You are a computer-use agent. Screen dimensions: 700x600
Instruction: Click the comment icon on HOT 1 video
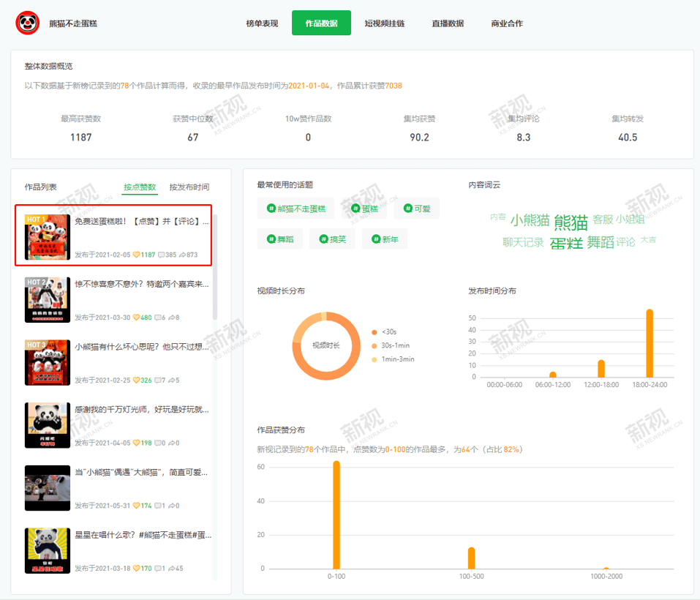tap(161, 255)
